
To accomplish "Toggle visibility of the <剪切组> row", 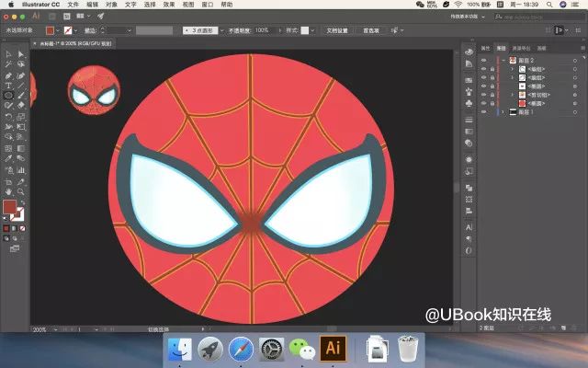I will [x=484, y=95].
